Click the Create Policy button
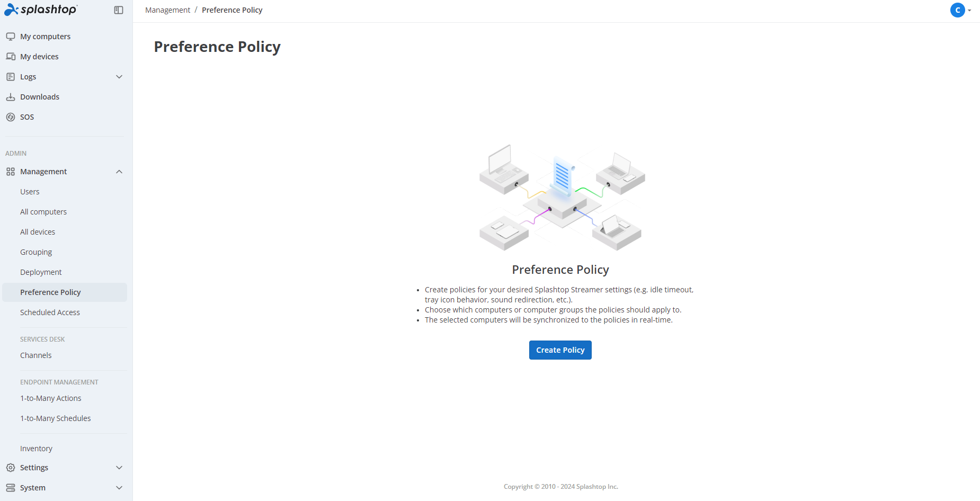Image resolution: width=980 pixels, height=501 pixels. [560, 350]
